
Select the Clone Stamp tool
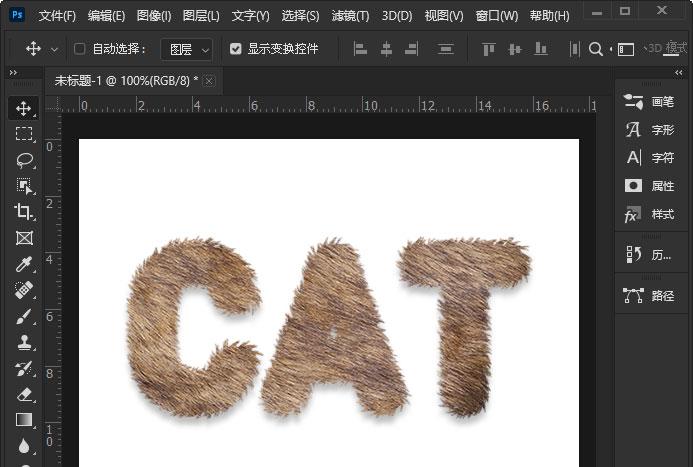coord(24,342)
